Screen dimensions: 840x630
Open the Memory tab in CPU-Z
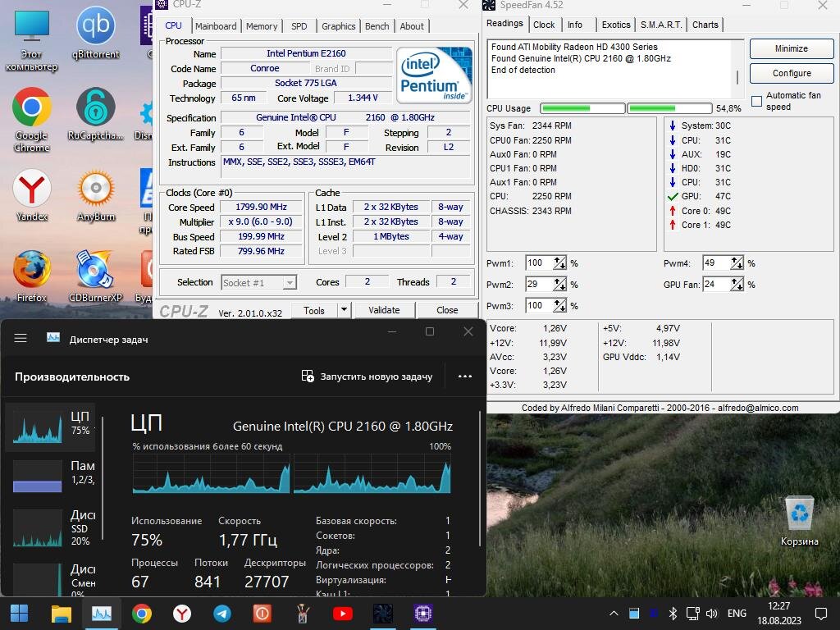click(262, 26)
